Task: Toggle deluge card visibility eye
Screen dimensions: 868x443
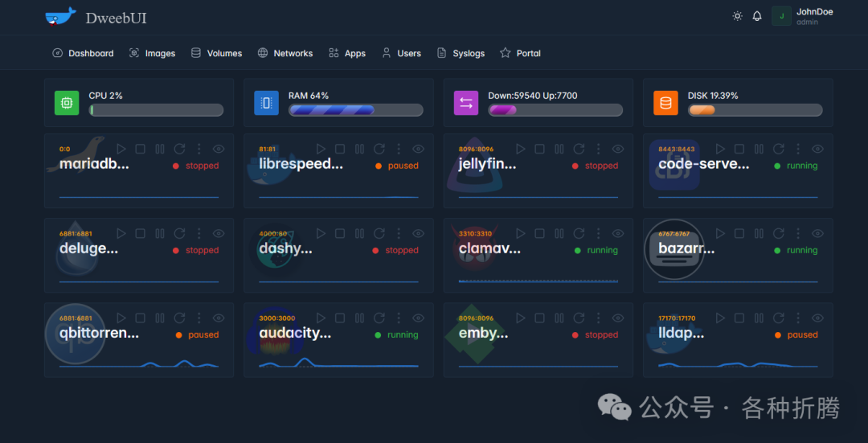Action: (219, 234)
